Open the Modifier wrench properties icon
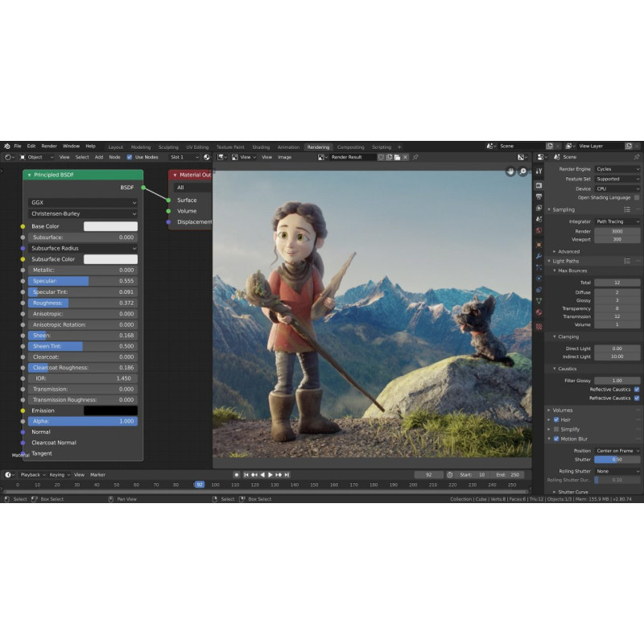Image resolution: width=644 pixels, height=644 pixels. pos(539,256)
